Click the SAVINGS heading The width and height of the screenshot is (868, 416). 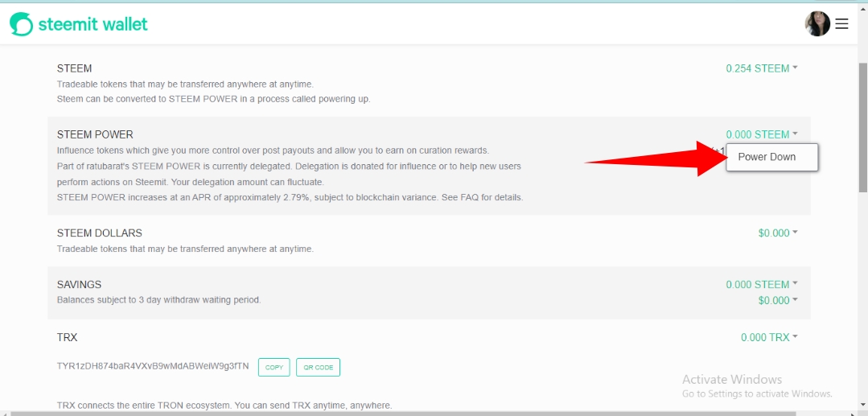click(79, 285)
